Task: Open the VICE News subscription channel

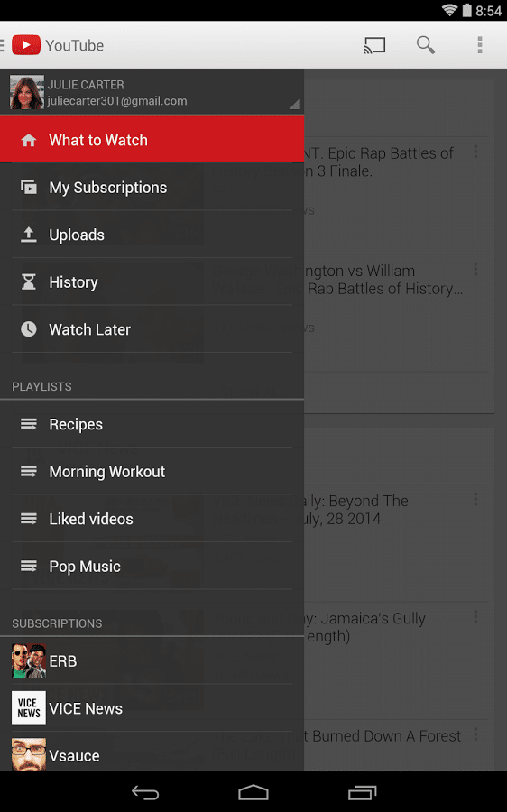Action: pyautogui.click(x=152, y=708)
